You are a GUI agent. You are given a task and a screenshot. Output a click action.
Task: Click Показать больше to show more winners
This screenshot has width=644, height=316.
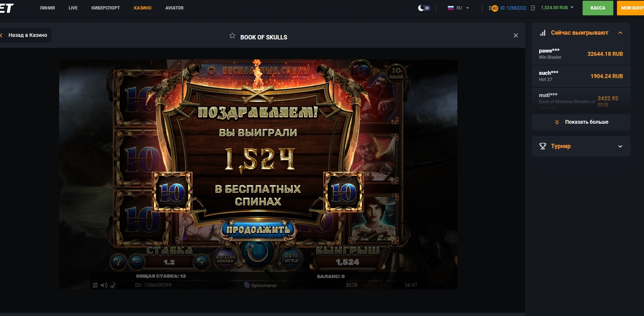coord(581,122)
